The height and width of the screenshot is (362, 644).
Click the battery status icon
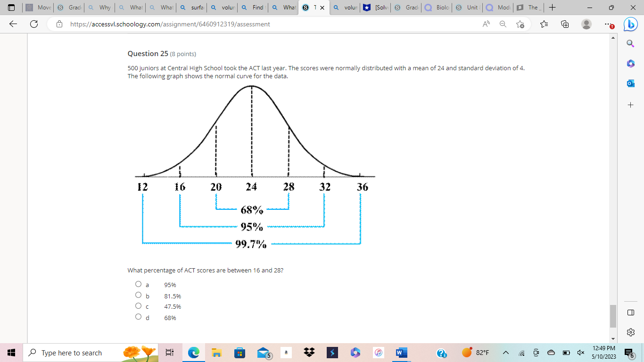pos(566,353)
